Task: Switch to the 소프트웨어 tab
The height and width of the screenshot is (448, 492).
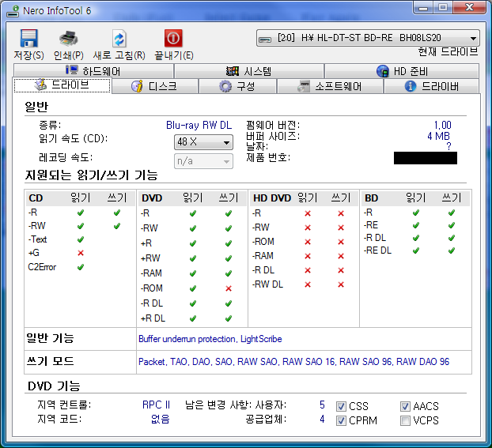Action: coord(330,86)
